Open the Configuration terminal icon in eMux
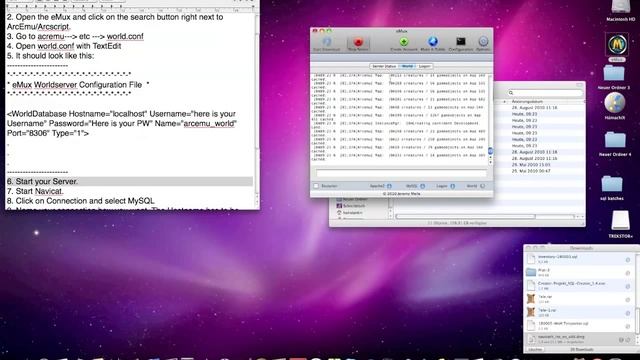This screenshot has height=360, width=640. (461, 43)
